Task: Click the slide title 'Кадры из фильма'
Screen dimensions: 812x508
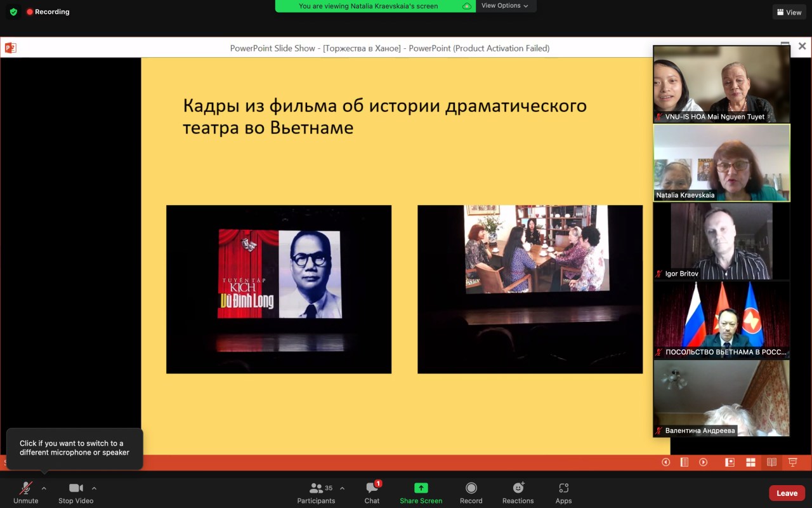Action: (385, 116)
